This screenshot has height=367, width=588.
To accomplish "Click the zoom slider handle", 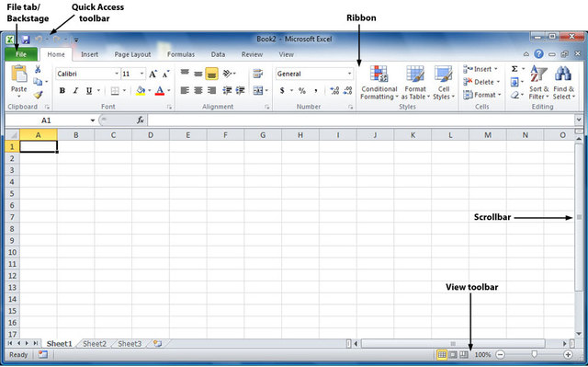I will pos(534,354).
